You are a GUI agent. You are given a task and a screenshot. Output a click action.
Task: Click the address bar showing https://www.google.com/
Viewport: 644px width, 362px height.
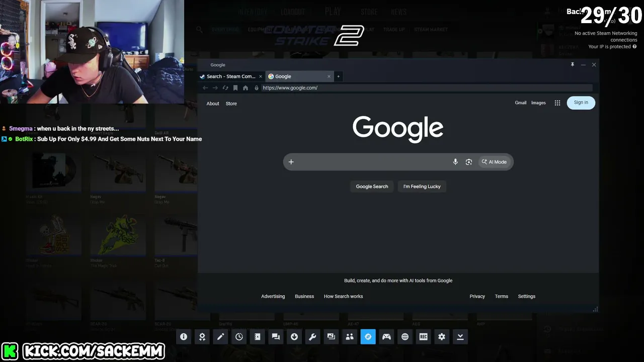pyautogui.click(x=427, y=88)
